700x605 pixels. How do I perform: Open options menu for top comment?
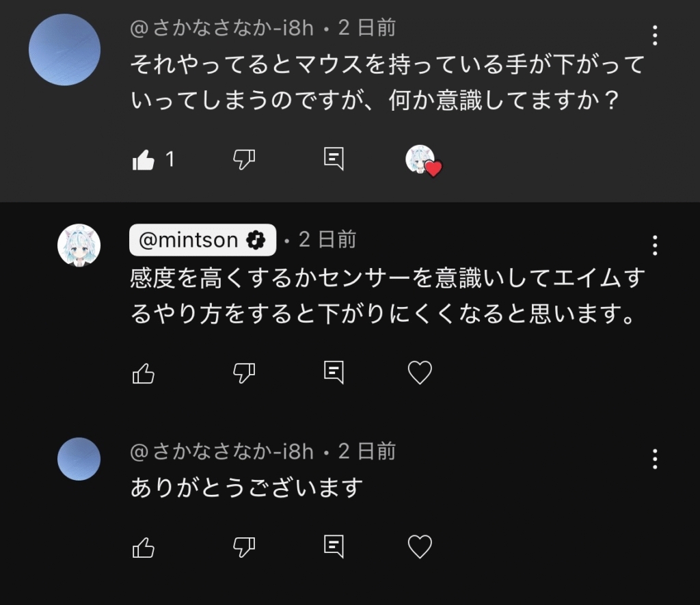coord(655,35)
